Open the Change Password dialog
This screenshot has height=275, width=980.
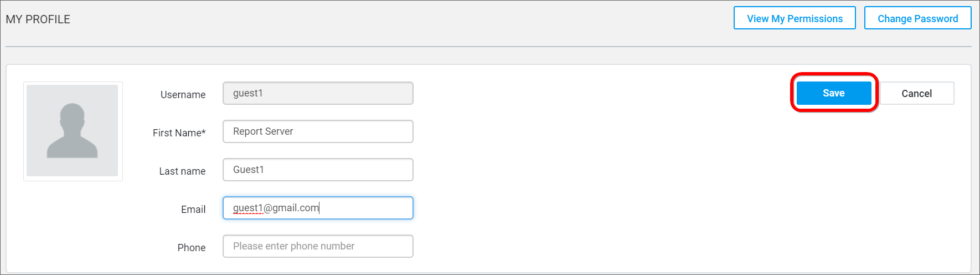click(917, 18)
